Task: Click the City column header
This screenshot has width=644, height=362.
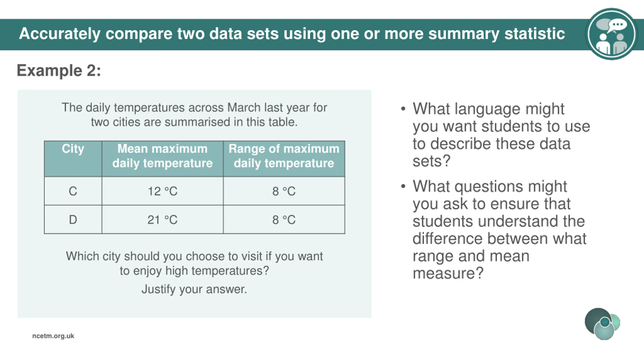Action: pos(73,159)
